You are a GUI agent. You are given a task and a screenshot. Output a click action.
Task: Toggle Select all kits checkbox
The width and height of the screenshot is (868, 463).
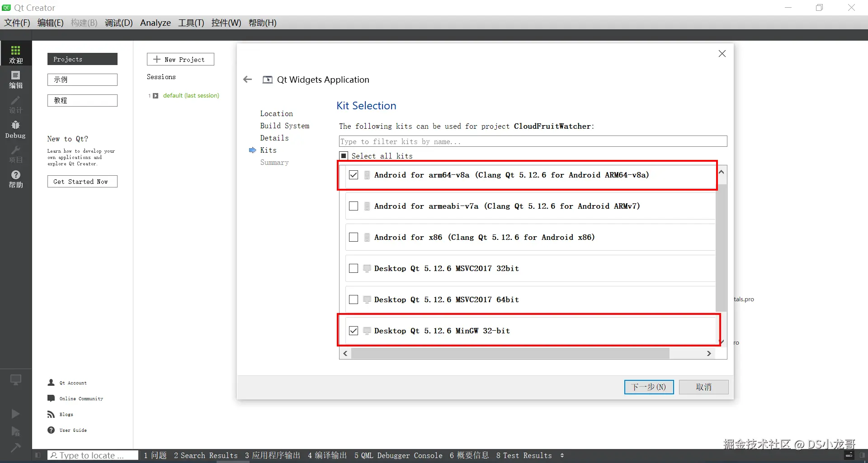click(x=344, y=156)
